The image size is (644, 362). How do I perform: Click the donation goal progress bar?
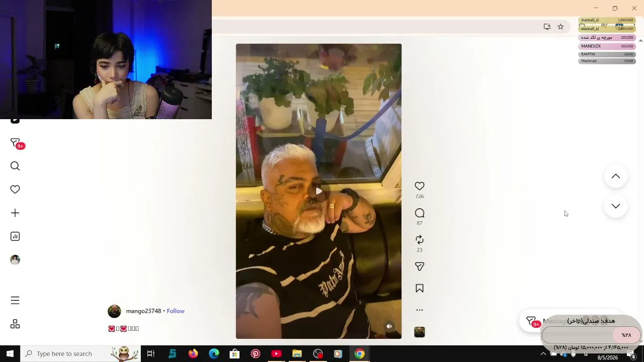click(x=591, y=335)
